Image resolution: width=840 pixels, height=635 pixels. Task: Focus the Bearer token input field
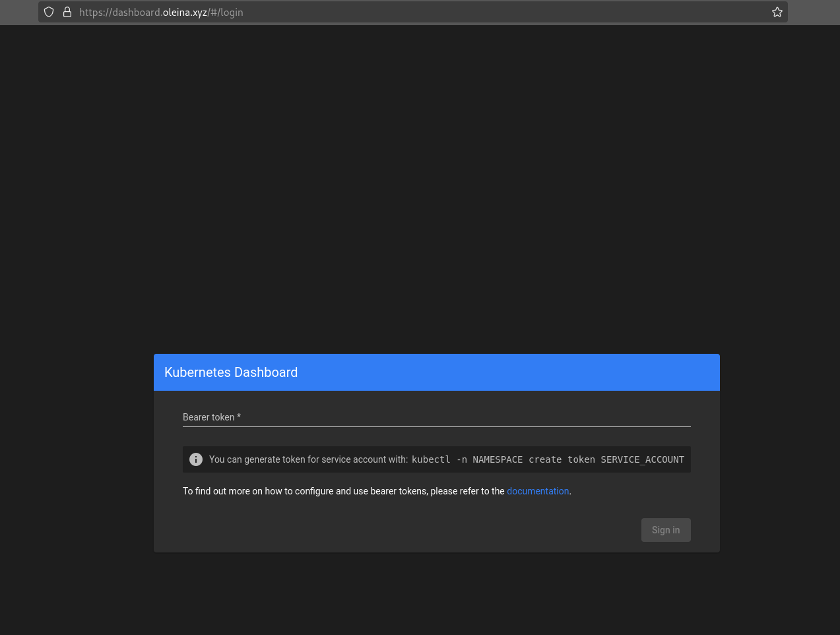tap(437, 417)
